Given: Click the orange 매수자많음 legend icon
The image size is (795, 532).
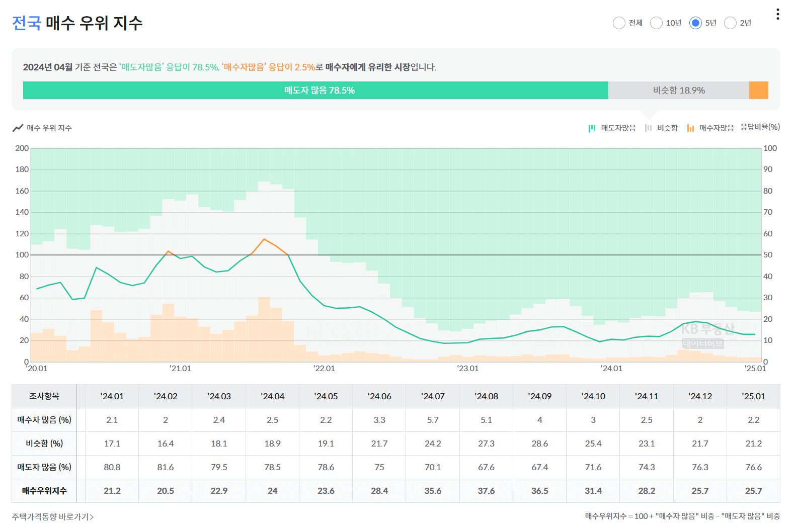Looking at the screenshot, I should coord(691,128).
